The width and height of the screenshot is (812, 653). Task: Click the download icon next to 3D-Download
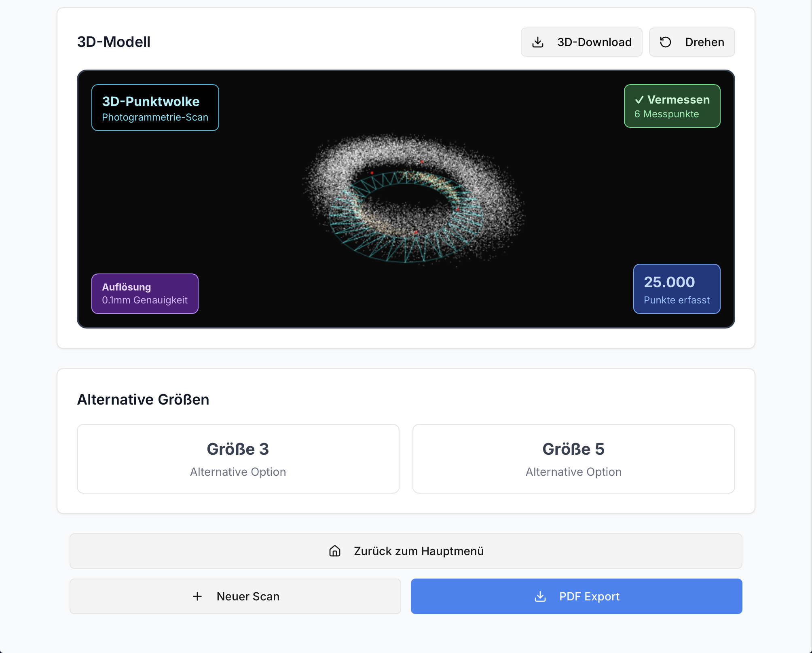tap(538, 42)
